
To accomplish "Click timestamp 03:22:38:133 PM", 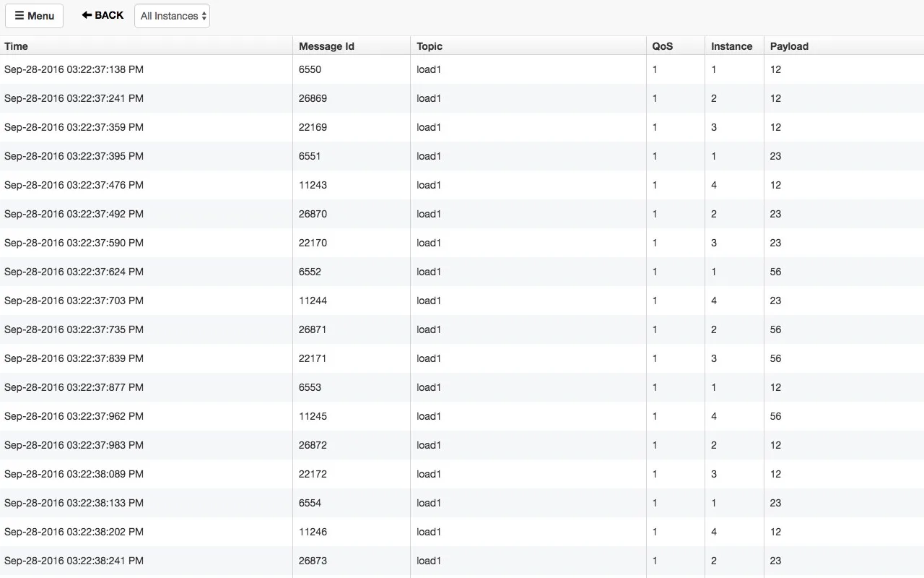I will [x=74, y=503].
